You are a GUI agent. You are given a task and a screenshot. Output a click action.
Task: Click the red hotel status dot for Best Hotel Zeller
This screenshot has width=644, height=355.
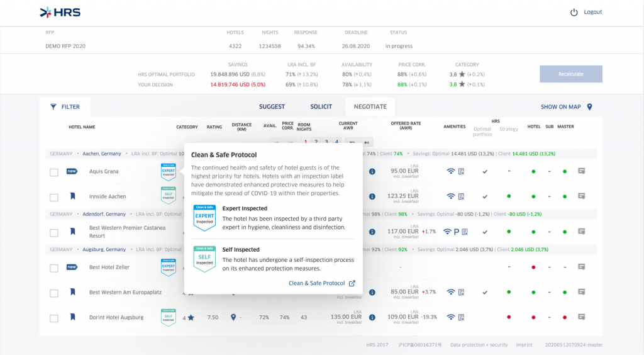(533, 267)
